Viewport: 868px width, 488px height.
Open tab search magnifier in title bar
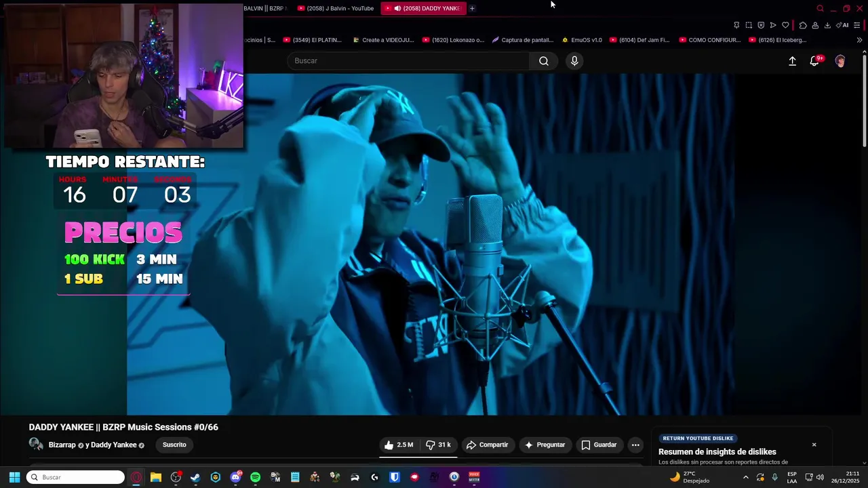click(820, 8)
